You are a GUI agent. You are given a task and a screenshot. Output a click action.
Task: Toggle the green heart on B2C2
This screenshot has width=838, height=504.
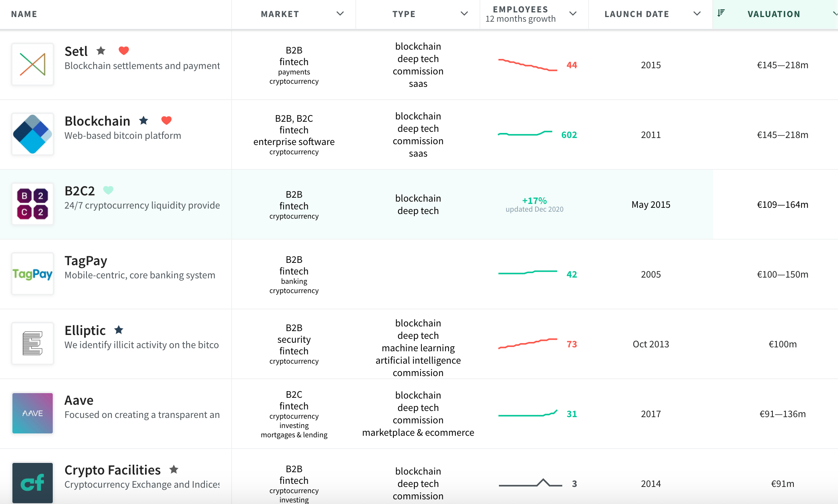(x=108, y=190)
